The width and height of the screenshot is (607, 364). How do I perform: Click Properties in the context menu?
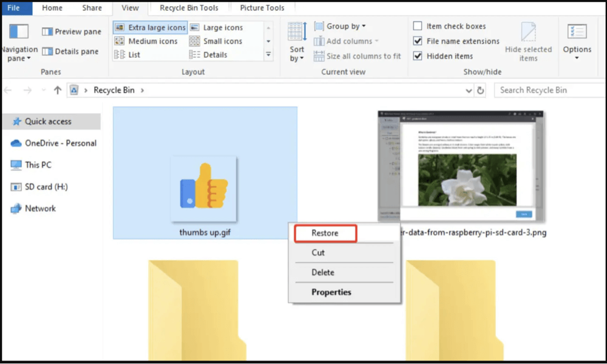pos(331,292)
